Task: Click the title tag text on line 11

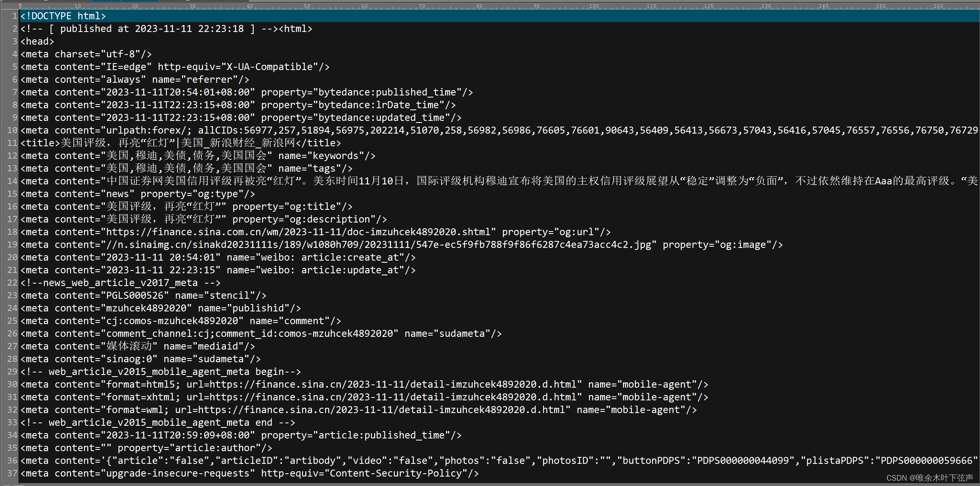Action: (x=180, y=143)
